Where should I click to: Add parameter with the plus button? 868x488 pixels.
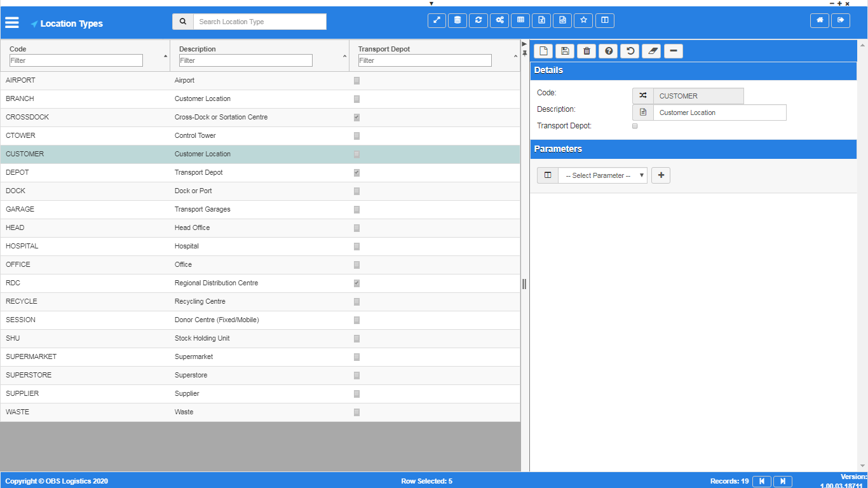(661, 175)
